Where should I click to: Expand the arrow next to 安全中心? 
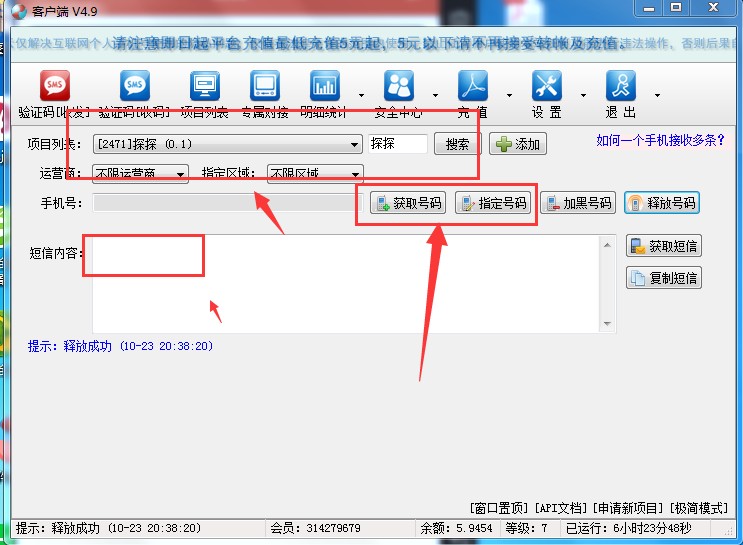click(435, 95)
